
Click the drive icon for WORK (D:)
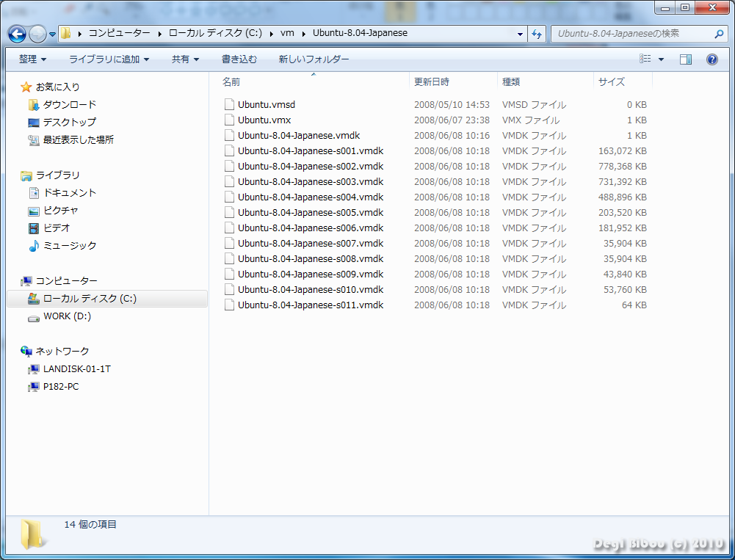point(33,319)
